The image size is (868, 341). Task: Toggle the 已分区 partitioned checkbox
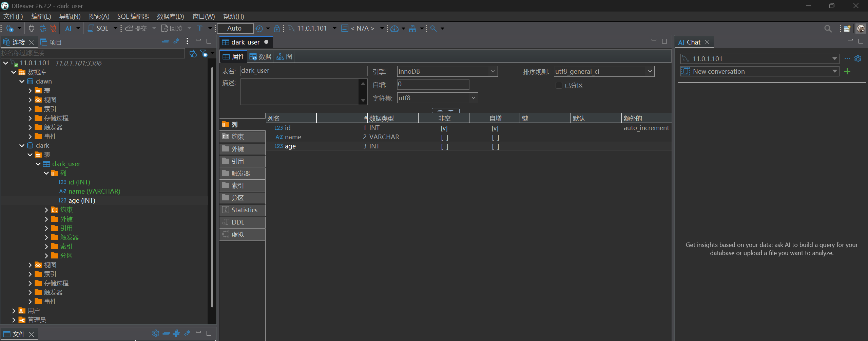pyautogui.click(x=559, y=85)
